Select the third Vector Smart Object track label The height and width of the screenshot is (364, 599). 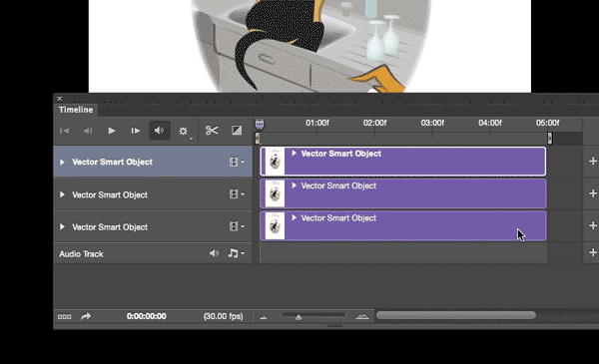tap(110, 227)
